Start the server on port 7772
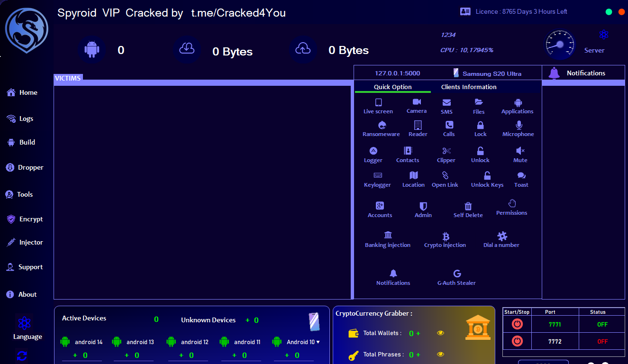This screenshot has height=364, width=628. [x=517, y=340]
